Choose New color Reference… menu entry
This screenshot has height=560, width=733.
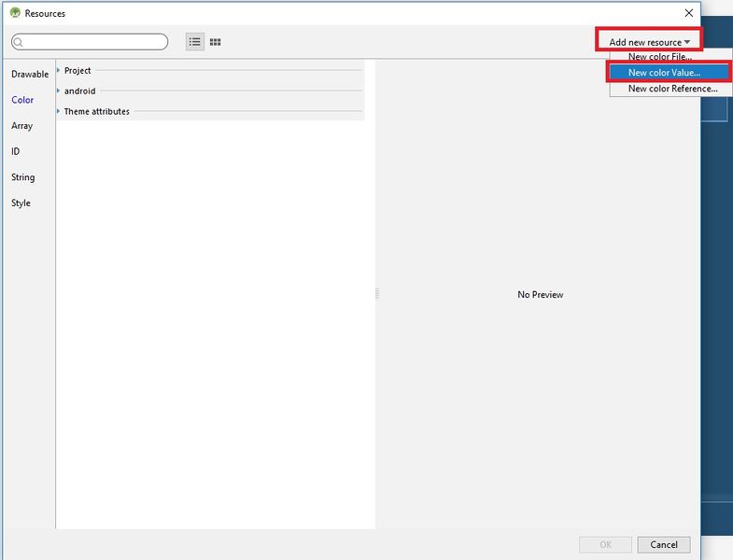(x=672, y=89)
